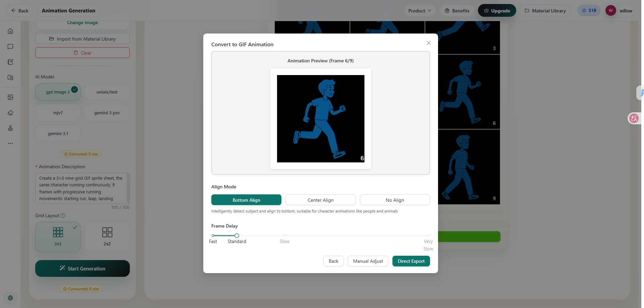The height and width of the screenshot is (308, 644).
Task: Click the Manual Adjust button
Action: click(x=368, y=261)
